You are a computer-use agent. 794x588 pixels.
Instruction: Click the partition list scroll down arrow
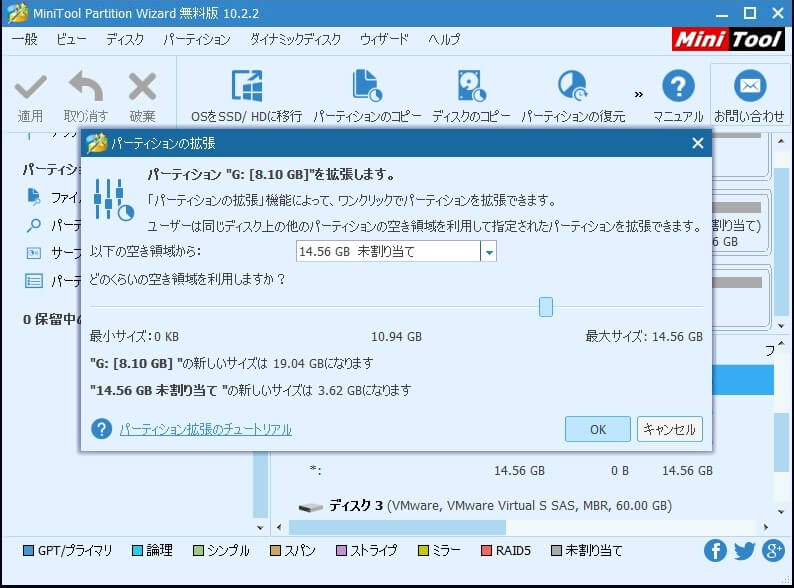(x=780, y=512)
